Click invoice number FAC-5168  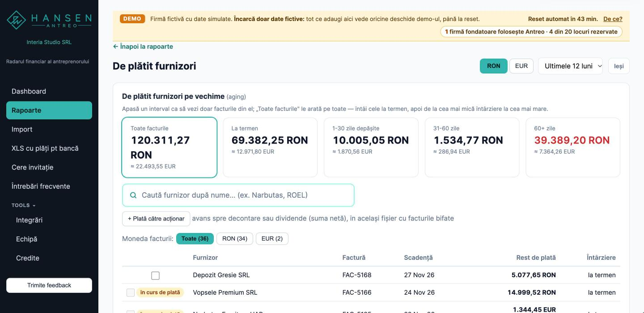(x=357, y=275)
